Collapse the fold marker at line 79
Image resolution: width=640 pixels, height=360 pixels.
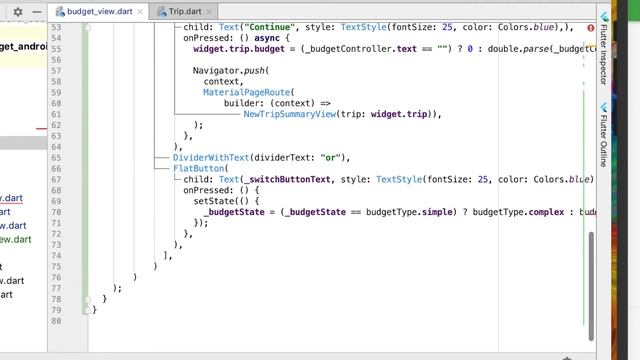[x=87, y=310]
